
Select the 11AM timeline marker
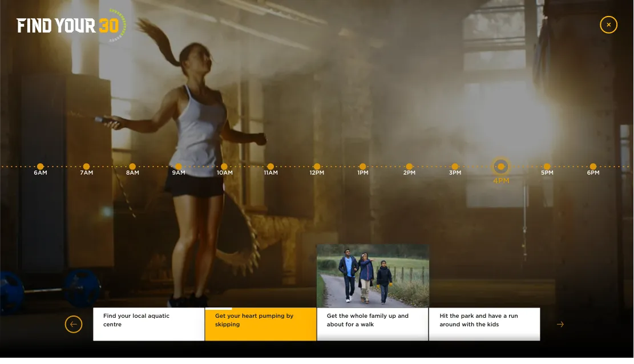tap(271, 167)
